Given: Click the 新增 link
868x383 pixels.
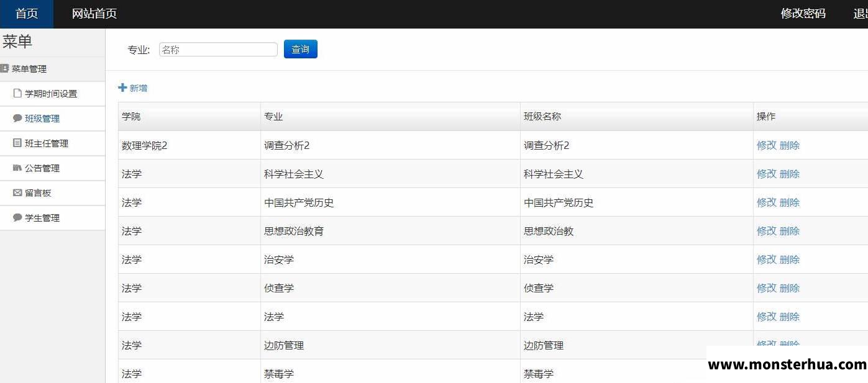Looking at the screenshot, I should tap(139, 88).
